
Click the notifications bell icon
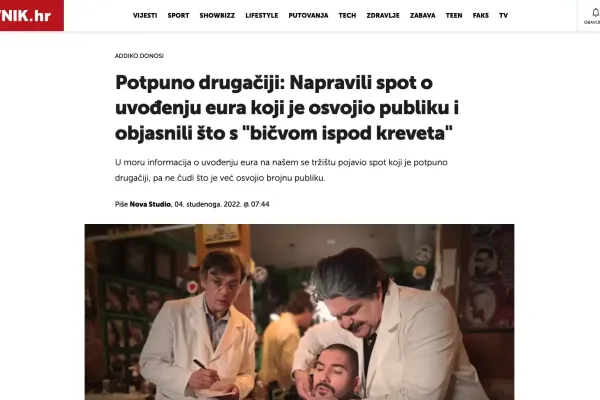tap(595, 13)
